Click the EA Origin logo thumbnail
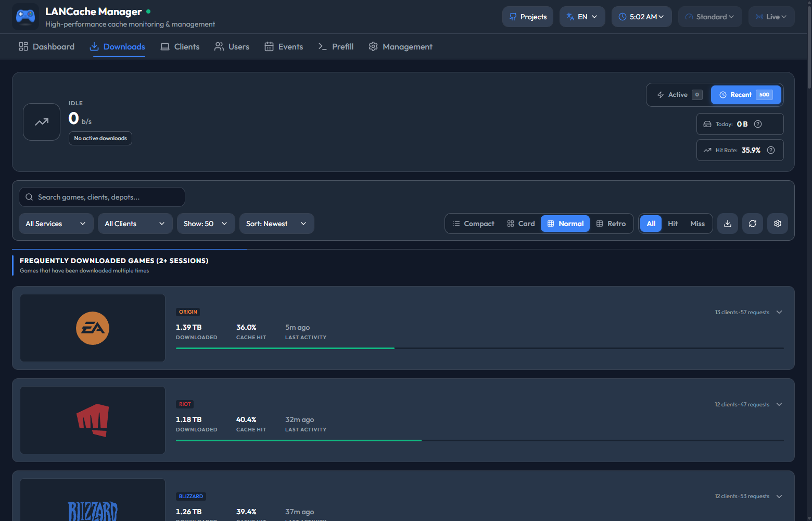 tap(93, 328)
